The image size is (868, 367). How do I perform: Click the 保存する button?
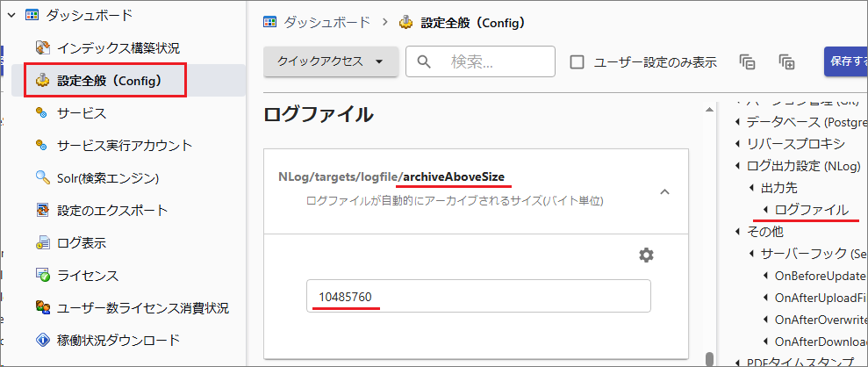coord(846,61)
